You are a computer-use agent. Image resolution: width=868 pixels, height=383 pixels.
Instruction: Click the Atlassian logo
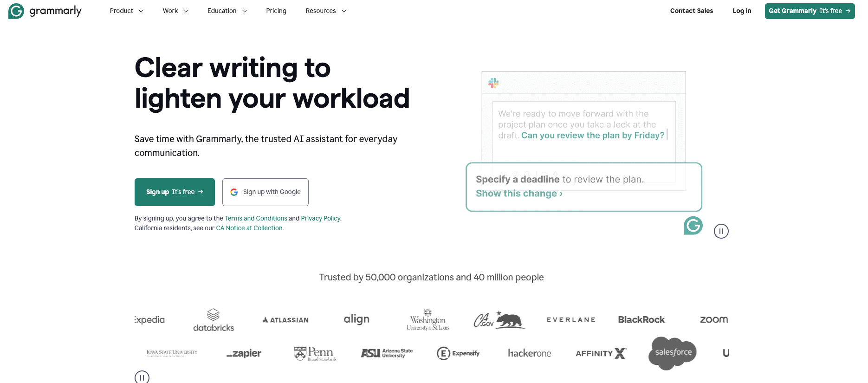(x=285, y=320)
